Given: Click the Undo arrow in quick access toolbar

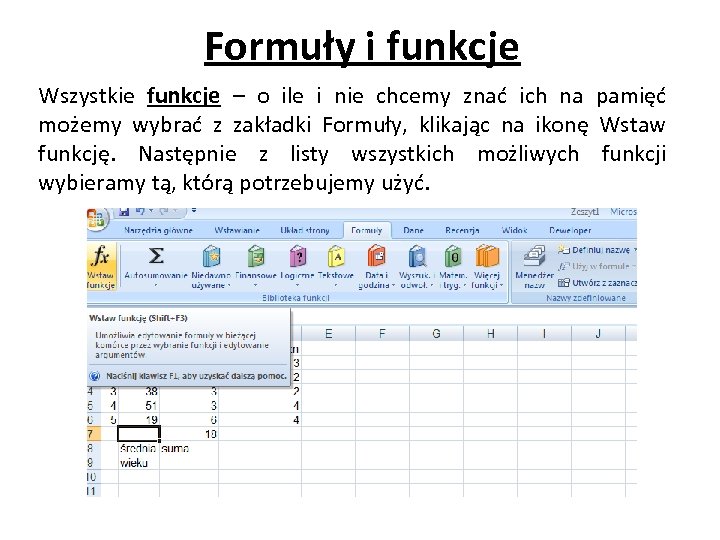Looking at the screenshot, I should [x=140, y=211].
